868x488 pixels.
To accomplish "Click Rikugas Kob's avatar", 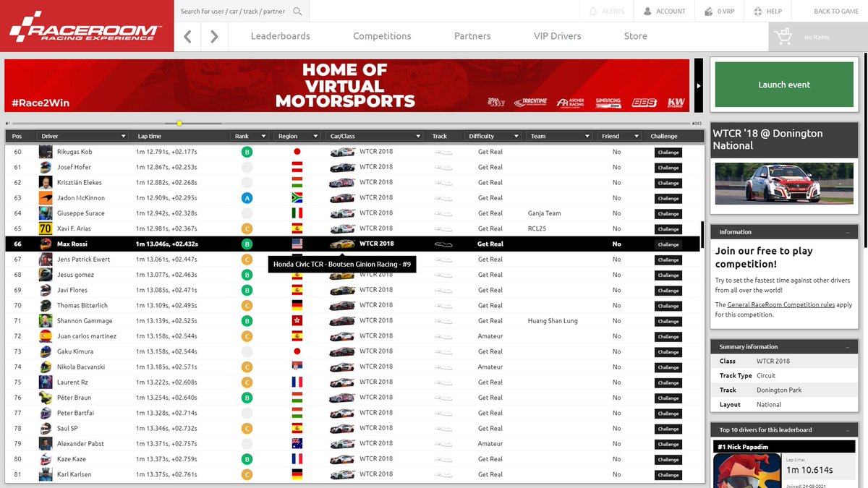I will (46, 152).
